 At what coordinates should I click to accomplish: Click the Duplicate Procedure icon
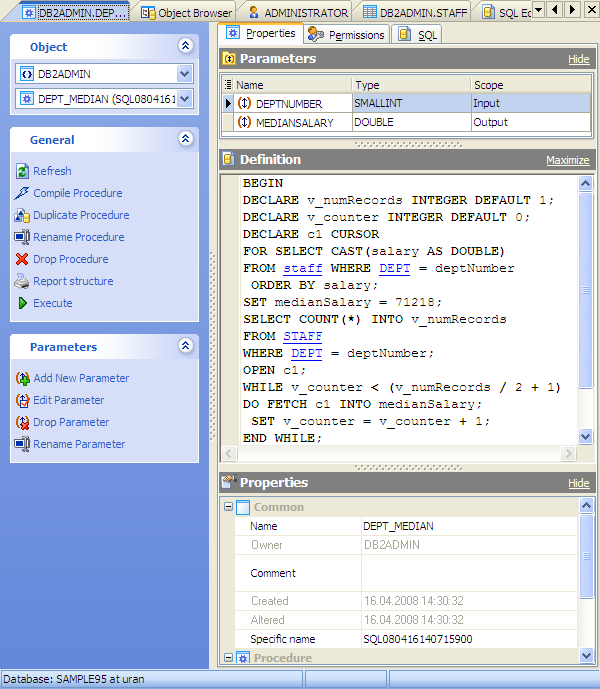[23, 215]
